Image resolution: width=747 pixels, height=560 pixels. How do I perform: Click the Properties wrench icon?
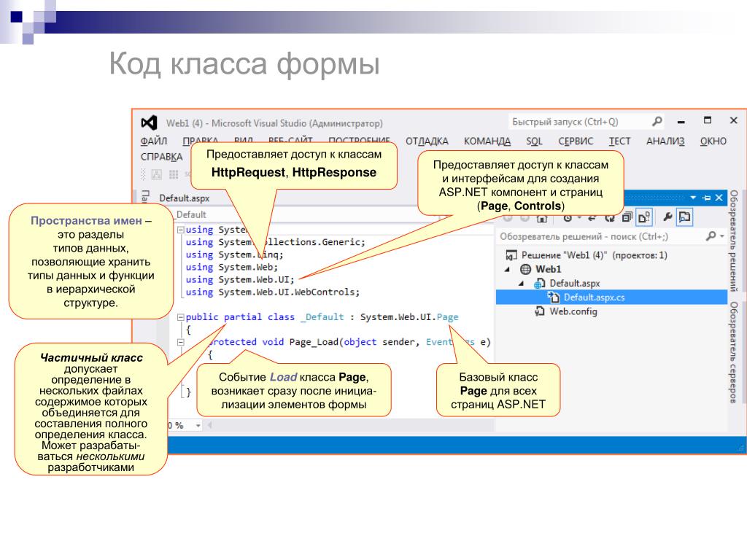667,217
